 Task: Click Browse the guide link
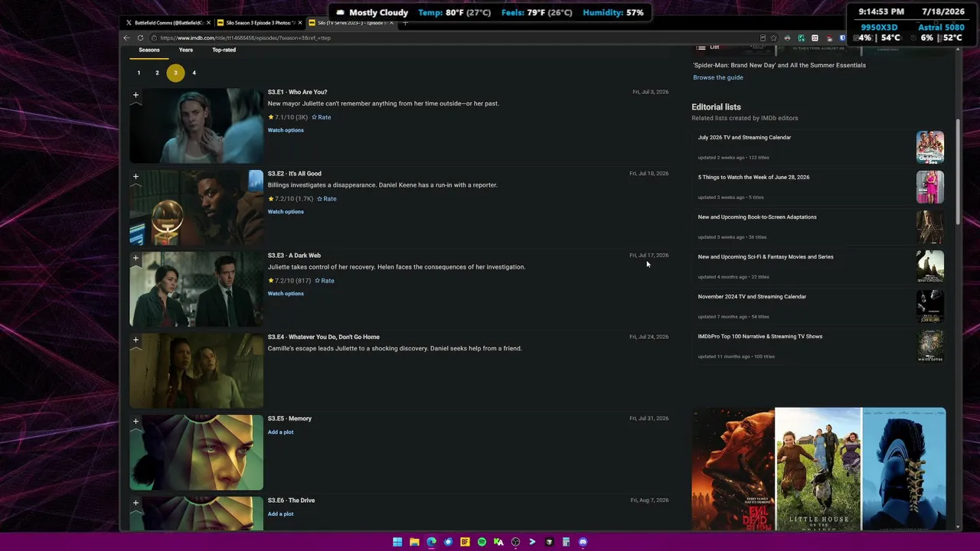718,77
